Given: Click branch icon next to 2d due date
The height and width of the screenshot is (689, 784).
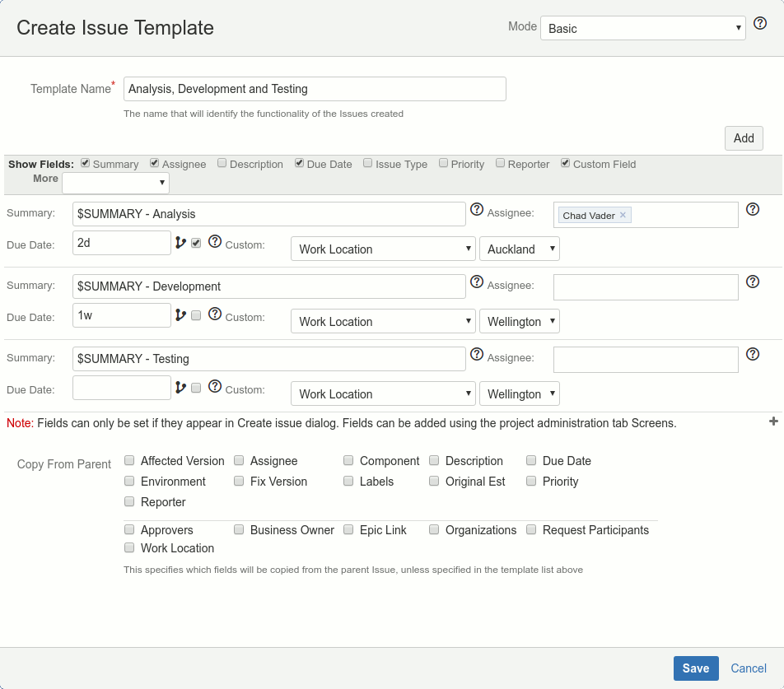Looking at the screenshot, I should point(180,243).
